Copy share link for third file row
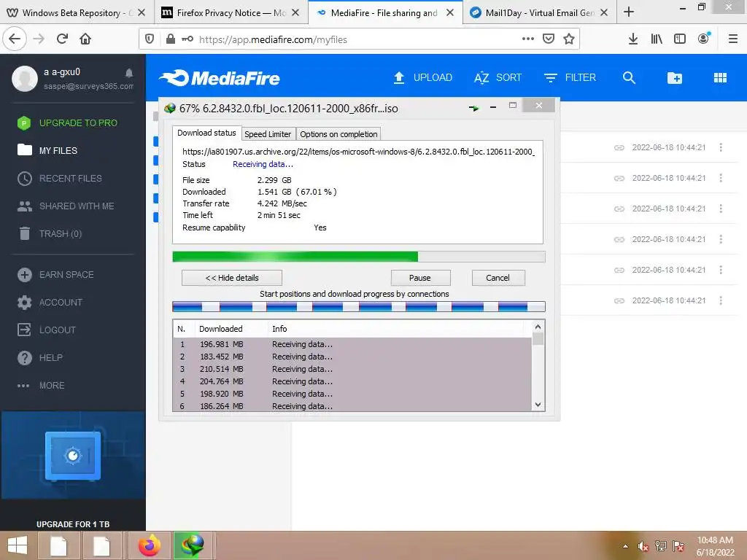747x560 pixels. (619, 209)
